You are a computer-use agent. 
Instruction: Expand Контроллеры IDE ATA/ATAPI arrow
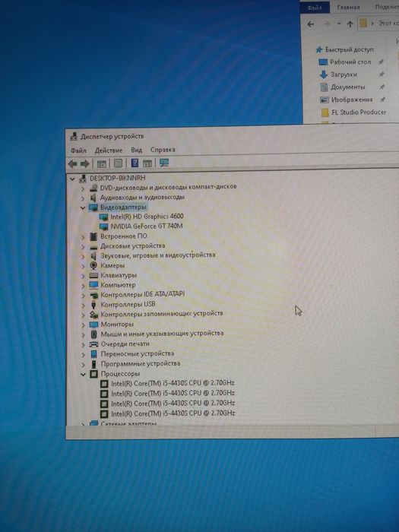click(x=83, y=295)
